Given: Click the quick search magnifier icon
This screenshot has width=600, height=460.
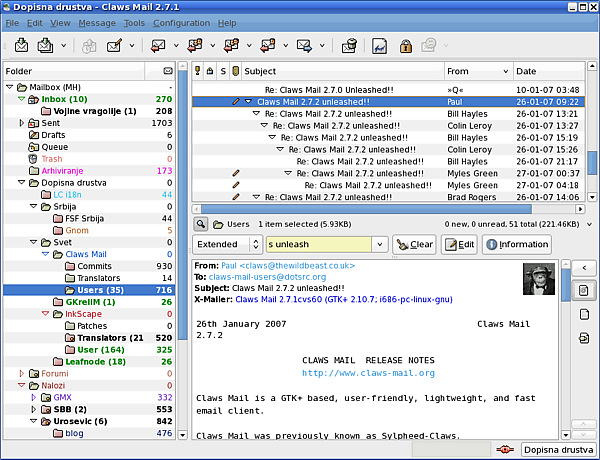Looking at the screenshot, I should 201,224.
